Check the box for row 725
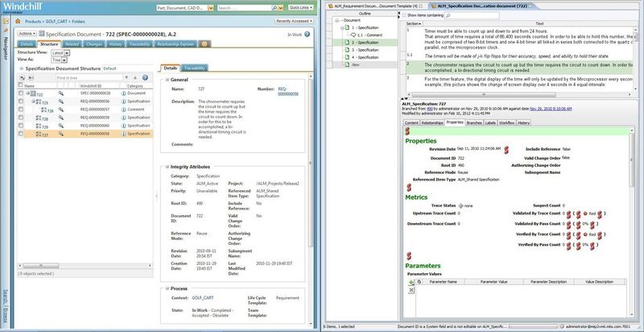The width and height of the screenshot is (644, 332). (x=21, y=102)
